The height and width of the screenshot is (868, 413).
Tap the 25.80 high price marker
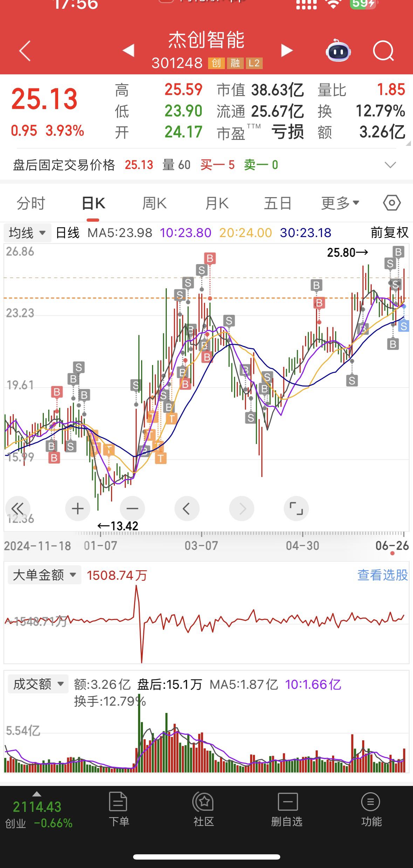347,253
